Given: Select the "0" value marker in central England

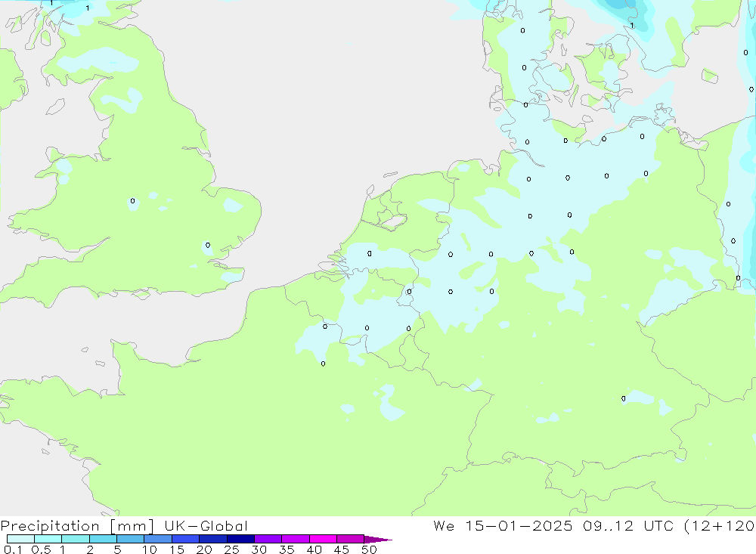Looking at the screenshot, I should point(132,201).
